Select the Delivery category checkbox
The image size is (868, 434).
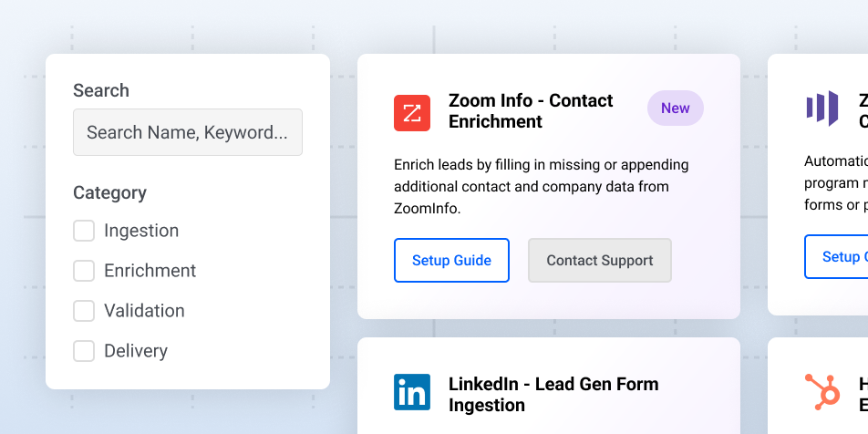point(84,351)
